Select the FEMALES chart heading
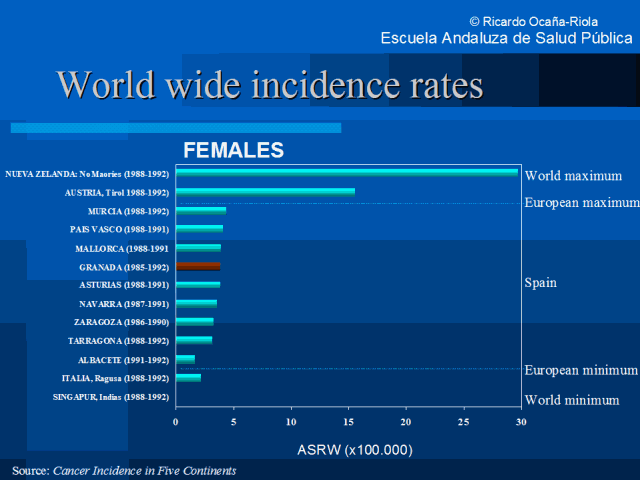 point(233,151)
